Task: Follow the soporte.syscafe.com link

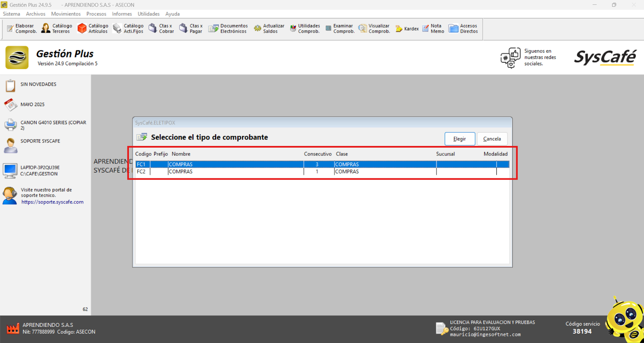Action: coord(52,202)
